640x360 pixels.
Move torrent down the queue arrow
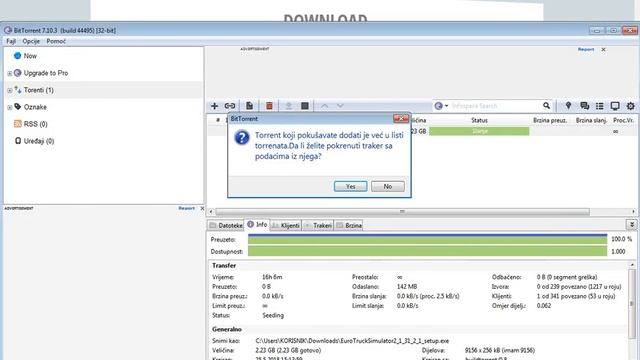pos(340,106)
